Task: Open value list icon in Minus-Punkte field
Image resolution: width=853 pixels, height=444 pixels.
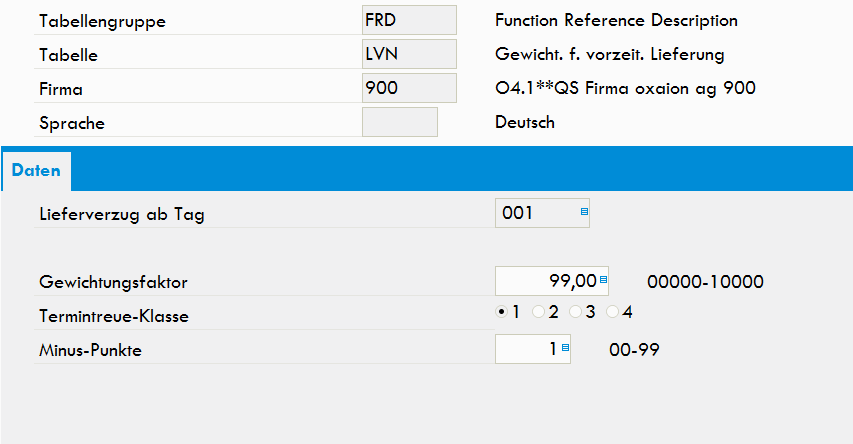Action: (565, 348)
